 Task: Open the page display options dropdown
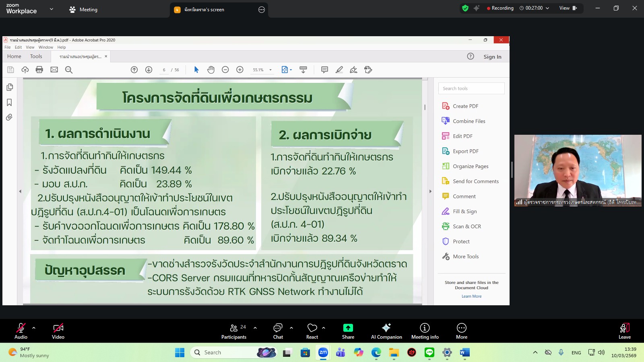pyautogui.click(x=287, y=70)
